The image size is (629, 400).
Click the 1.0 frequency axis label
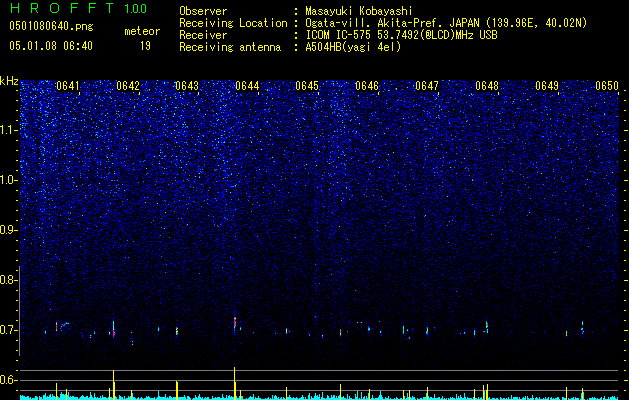tap(9, 180)
